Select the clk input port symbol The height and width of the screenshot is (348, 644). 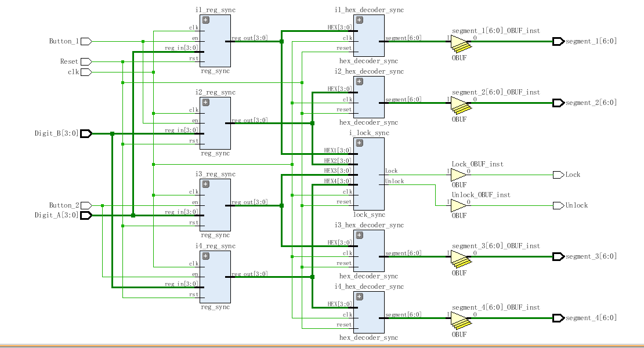tap(86, 72)
